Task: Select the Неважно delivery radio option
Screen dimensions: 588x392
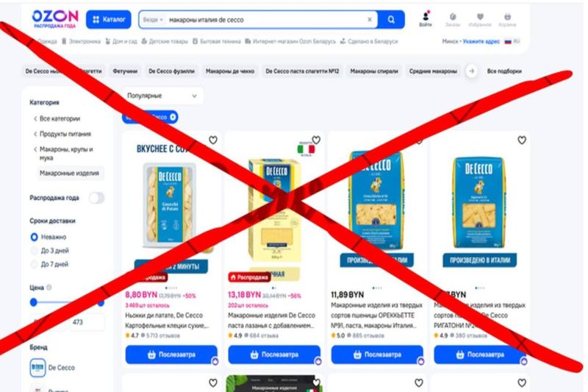Action: tap(34, 237)
